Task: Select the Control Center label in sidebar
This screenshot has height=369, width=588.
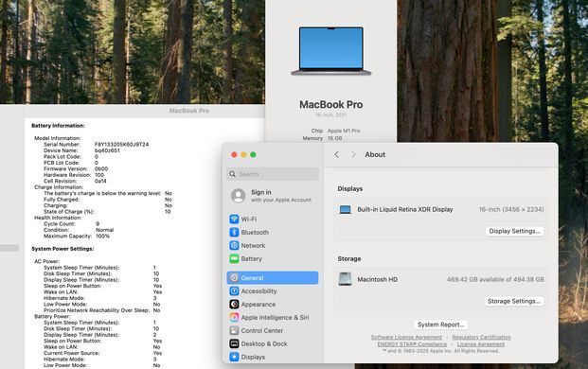Action: 261,330
